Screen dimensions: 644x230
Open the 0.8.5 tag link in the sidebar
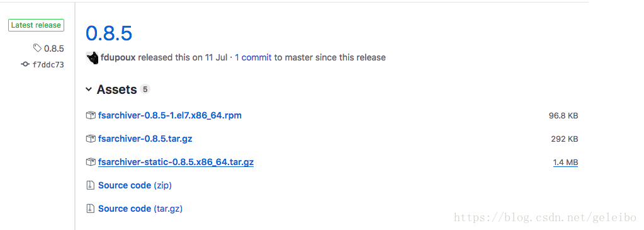tap(54, 49)
